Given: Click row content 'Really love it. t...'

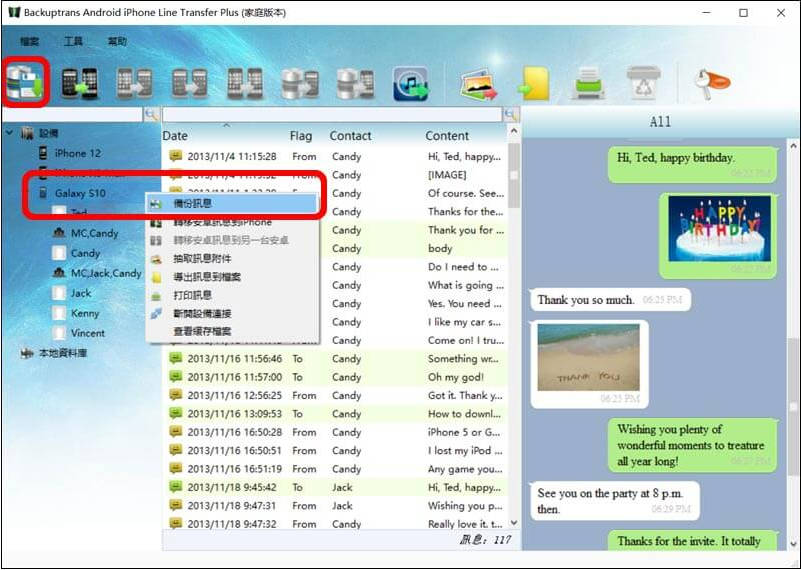Looking at the screenshot, I should tap(465, 524).
